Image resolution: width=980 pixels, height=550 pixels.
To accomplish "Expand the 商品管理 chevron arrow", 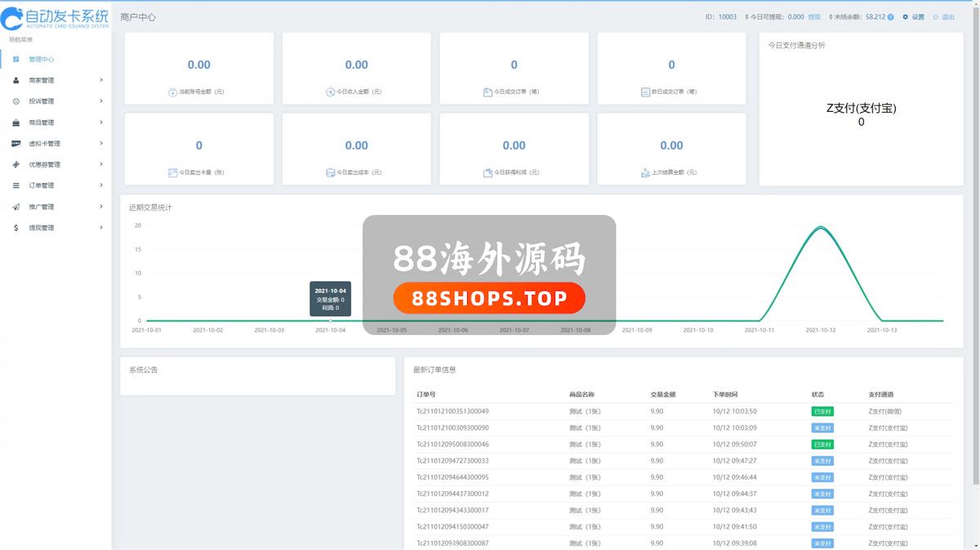I will (101, 123).
